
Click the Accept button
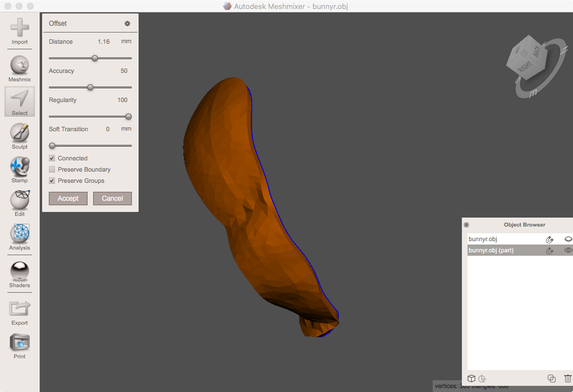pos(68,198)
